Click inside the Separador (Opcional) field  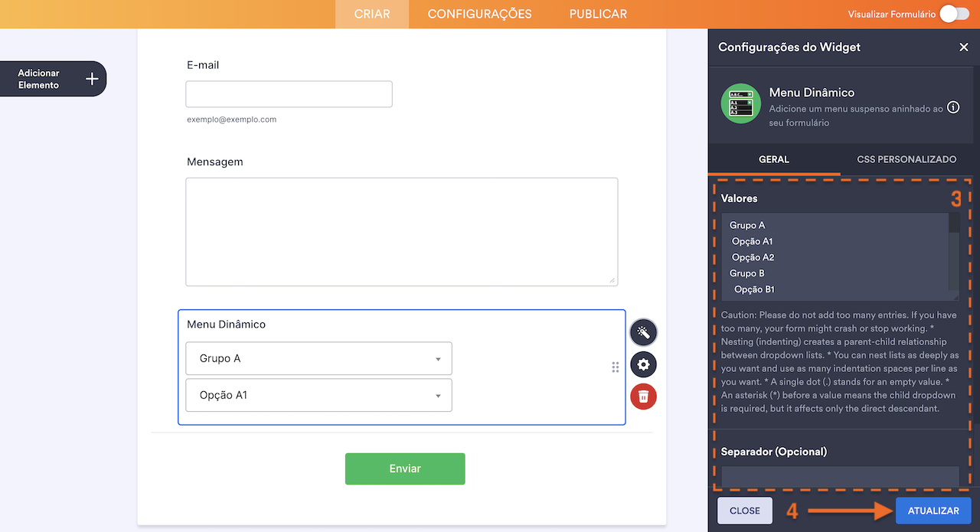point(839,476)
